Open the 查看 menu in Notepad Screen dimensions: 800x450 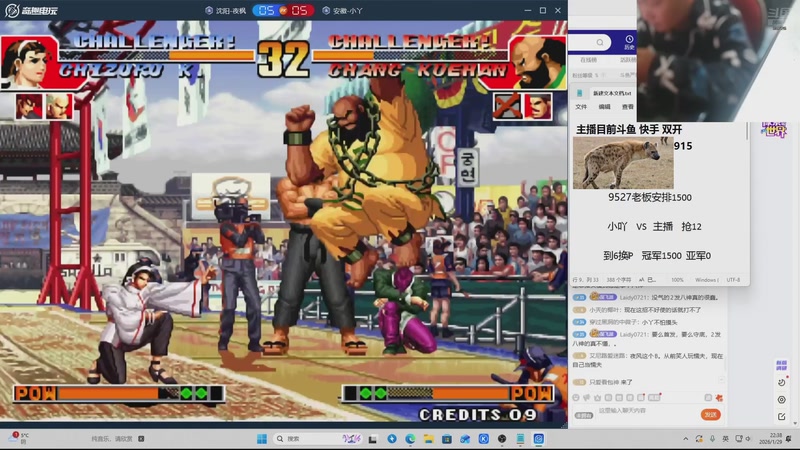pos(628,107)
